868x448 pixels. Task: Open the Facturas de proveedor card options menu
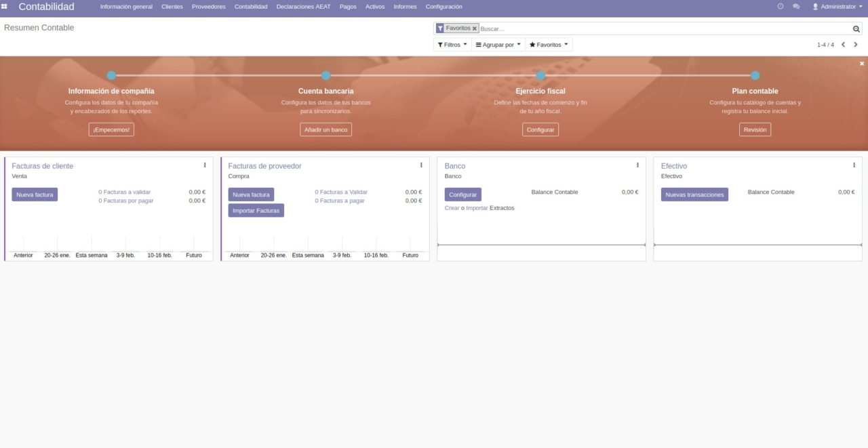pos(421,165)
